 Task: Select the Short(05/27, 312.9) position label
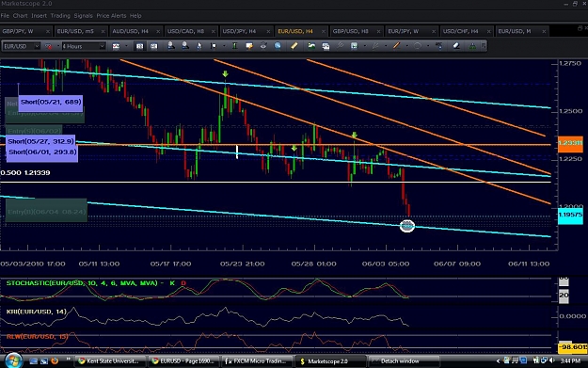[40, 141]
